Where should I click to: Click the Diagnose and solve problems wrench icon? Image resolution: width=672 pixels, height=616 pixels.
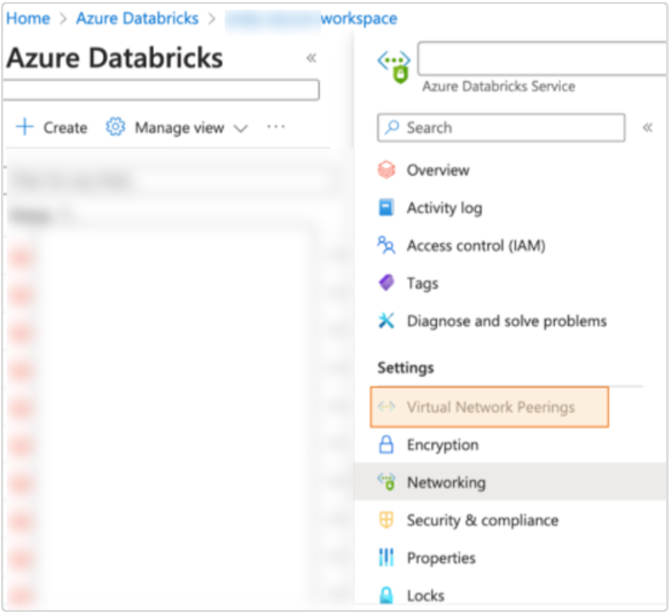point(386,321)
